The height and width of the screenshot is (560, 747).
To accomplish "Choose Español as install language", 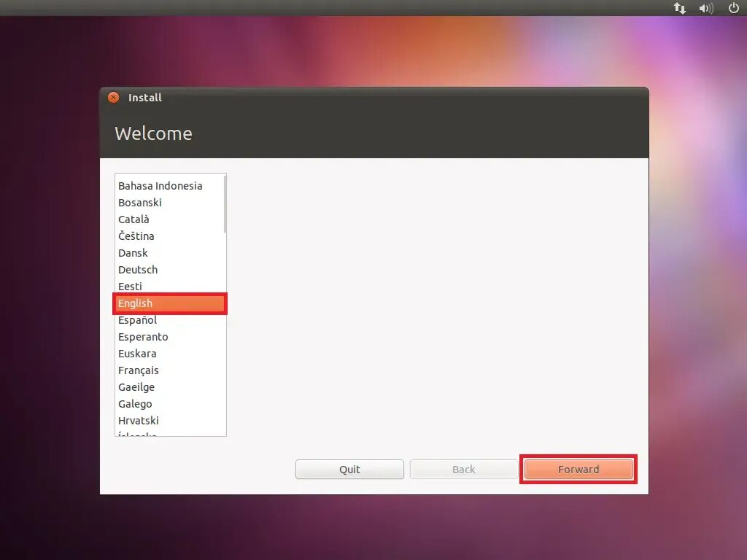I will pos(169,320).
